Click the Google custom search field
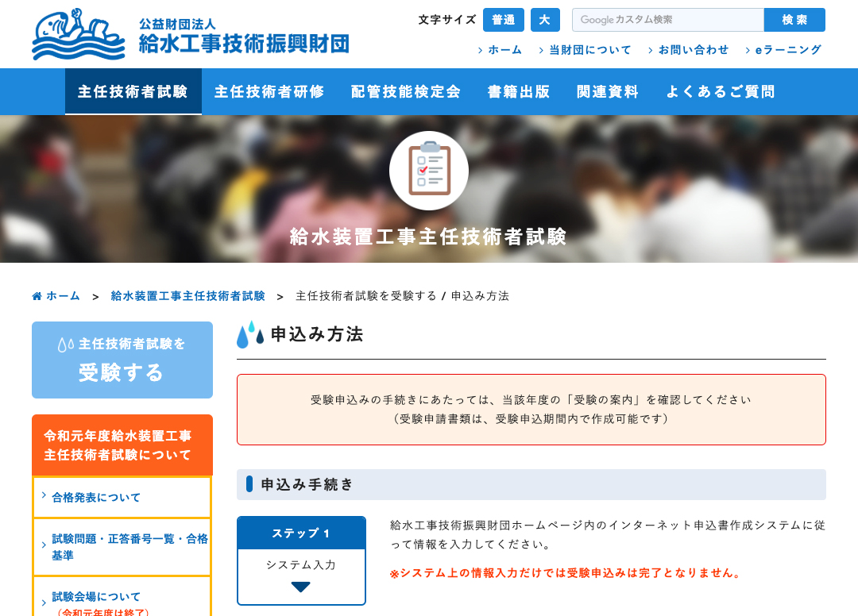 click(x=667, y=20)
